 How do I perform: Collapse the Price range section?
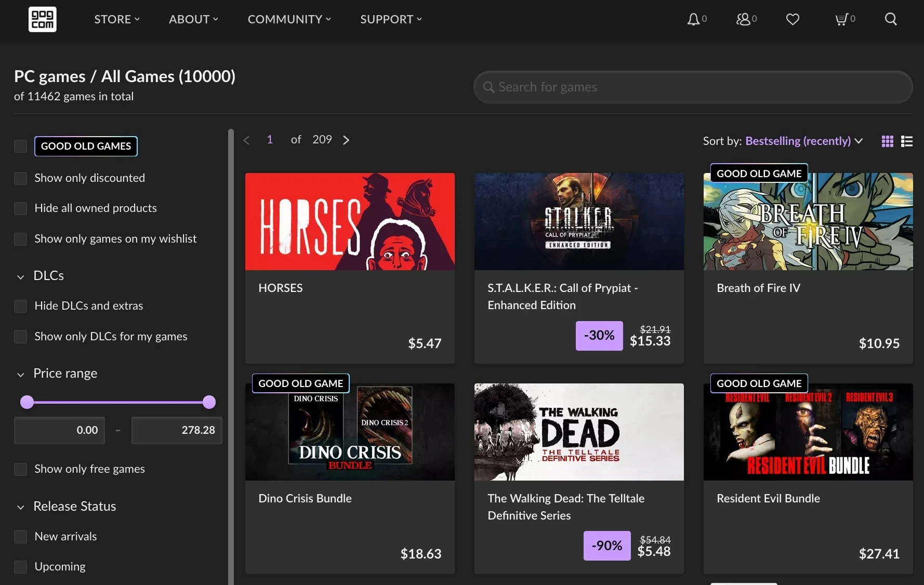21,374
